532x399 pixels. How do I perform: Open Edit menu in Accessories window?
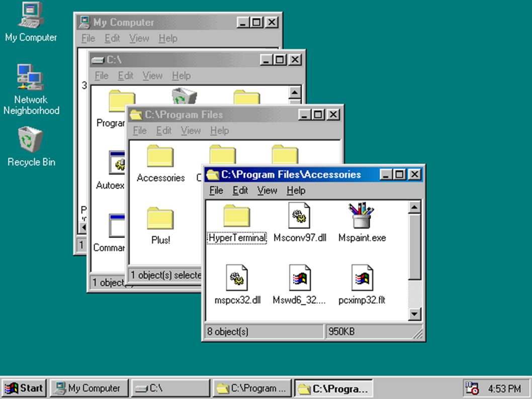(240, 191)
